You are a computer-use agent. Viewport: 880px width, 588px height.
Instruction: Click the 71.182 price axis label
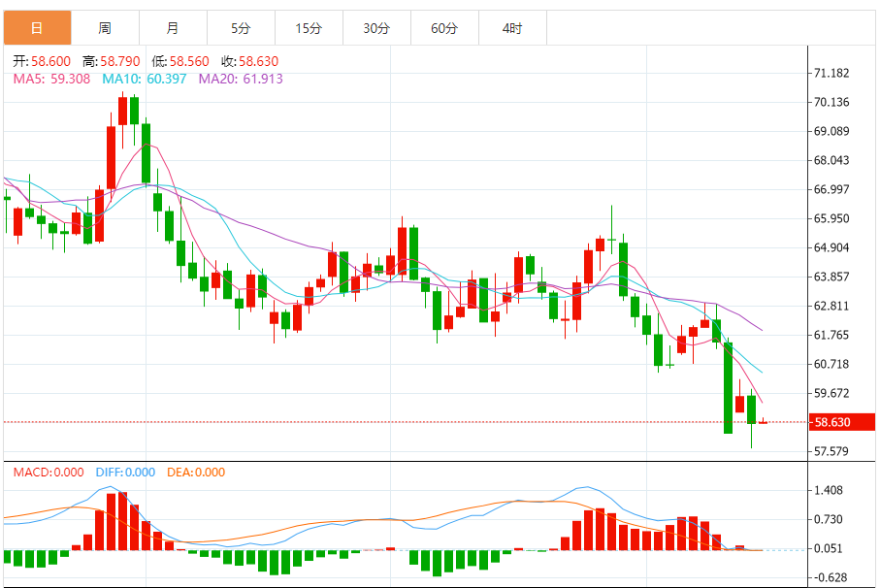(x=832, y=73)
